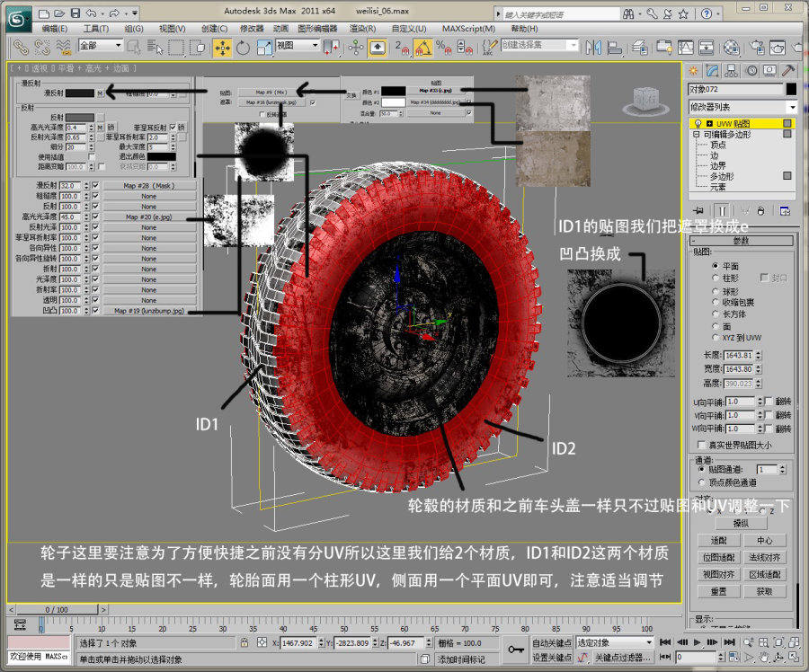
Task: Switch to the Hierarchy command panel tab
Action: 731,71
